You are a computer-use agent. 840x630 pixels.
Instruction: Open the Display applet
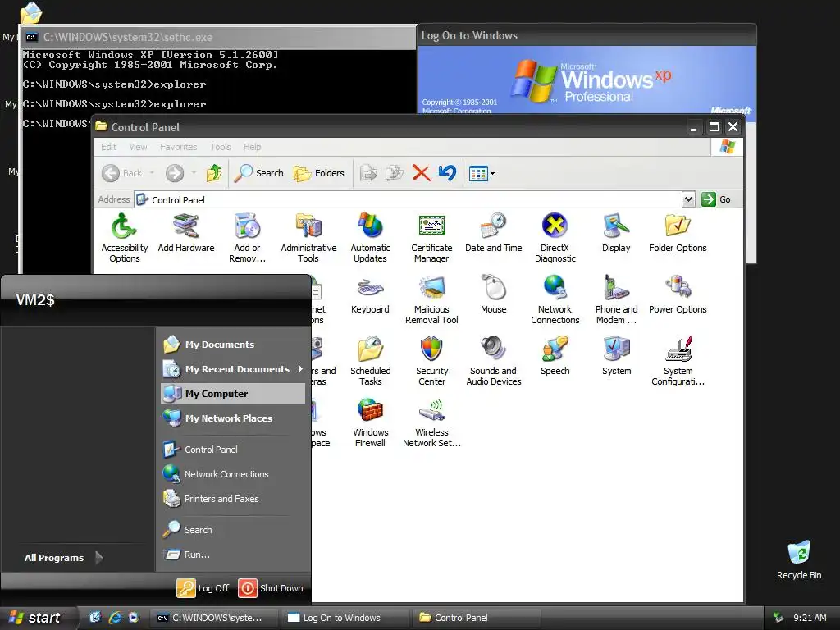pyautogui.click(x=616, y=233)
